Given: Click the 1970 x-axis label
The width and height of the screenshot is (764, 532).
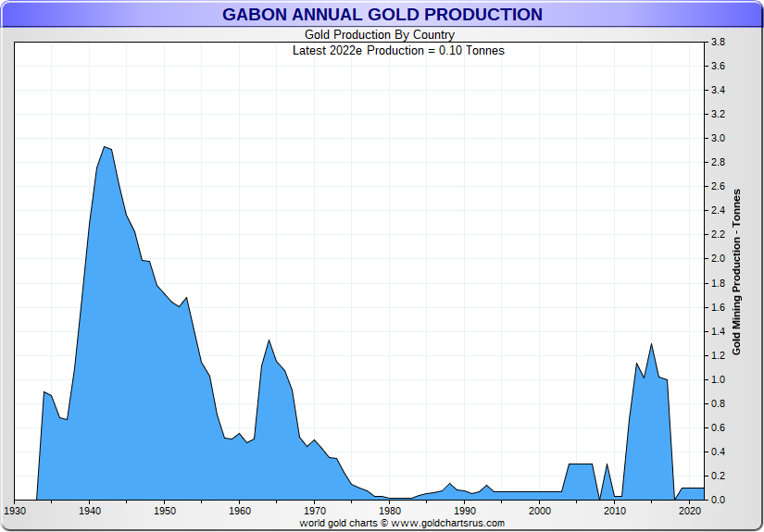Looking at the screenshot, I should 315,511.
